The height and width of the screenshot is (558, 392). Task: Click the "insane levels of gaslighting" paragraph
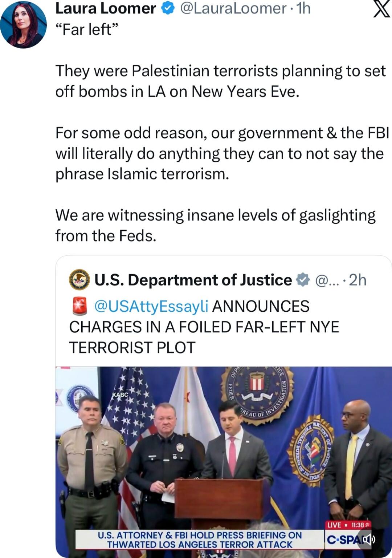point(215,225)
